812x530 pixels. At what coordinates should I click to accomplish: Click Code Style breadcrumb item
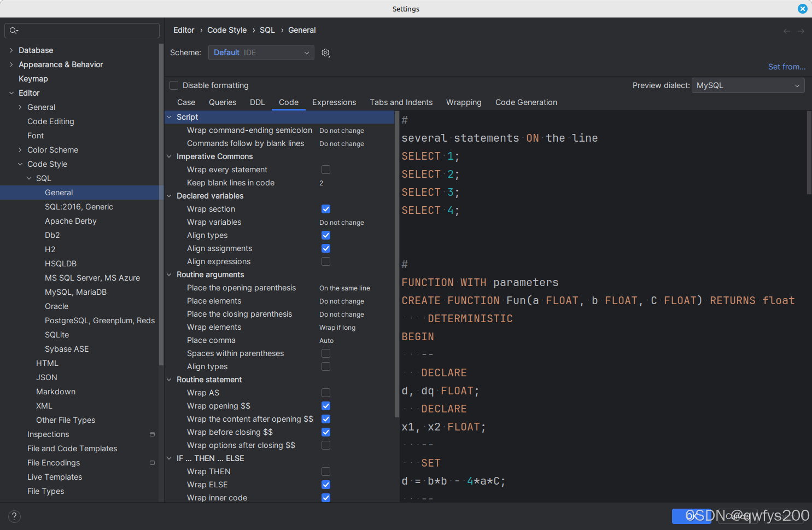[x=227, y=30]
